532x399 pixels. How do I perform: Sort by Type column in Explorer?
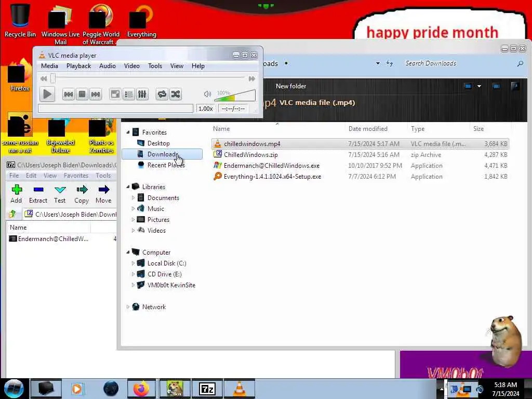coord(418,129)
